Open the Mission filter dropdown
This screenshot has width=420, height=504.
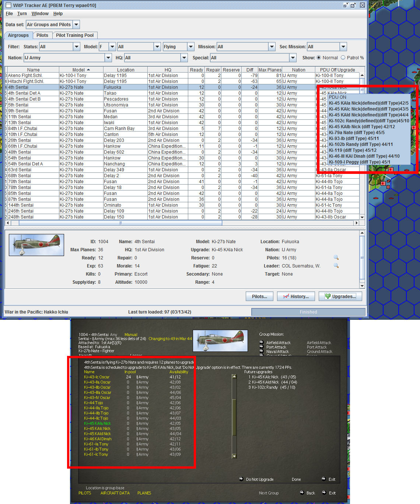click(x=272, y=46)
